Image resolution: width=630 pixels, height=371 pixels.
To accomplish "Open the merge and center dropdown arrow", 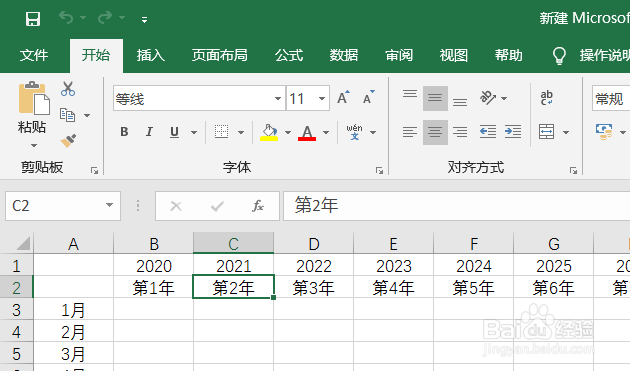I will click(566, 132).
